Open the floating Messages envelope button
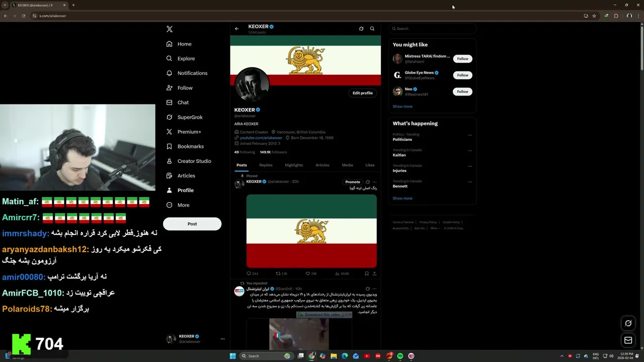This screenshot has height=362, width=644. tap(628, 340)
